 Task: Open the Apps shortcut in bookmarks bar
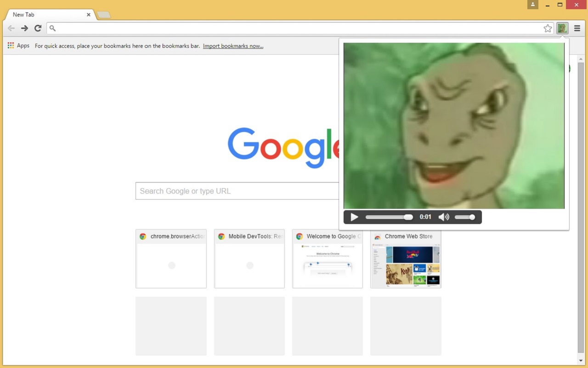(18, 46)
